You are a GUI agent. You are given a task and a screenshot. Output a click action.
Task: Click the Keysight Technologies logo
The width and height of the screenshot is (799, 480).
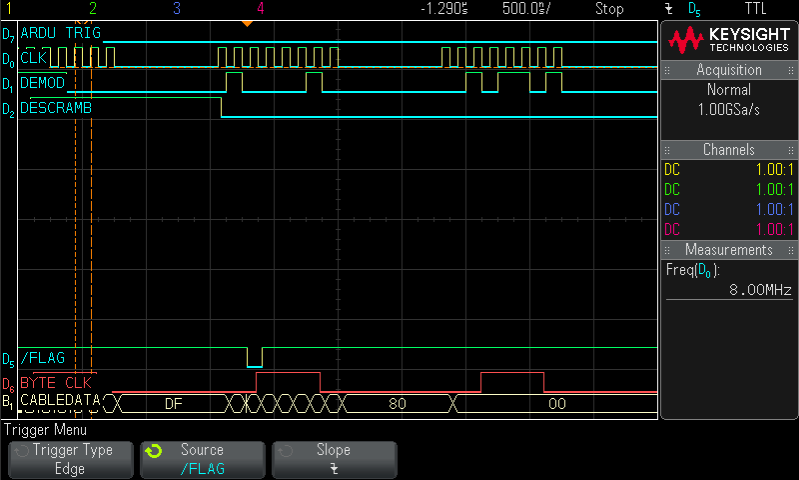pyautogui.click(x=729, y=40)
